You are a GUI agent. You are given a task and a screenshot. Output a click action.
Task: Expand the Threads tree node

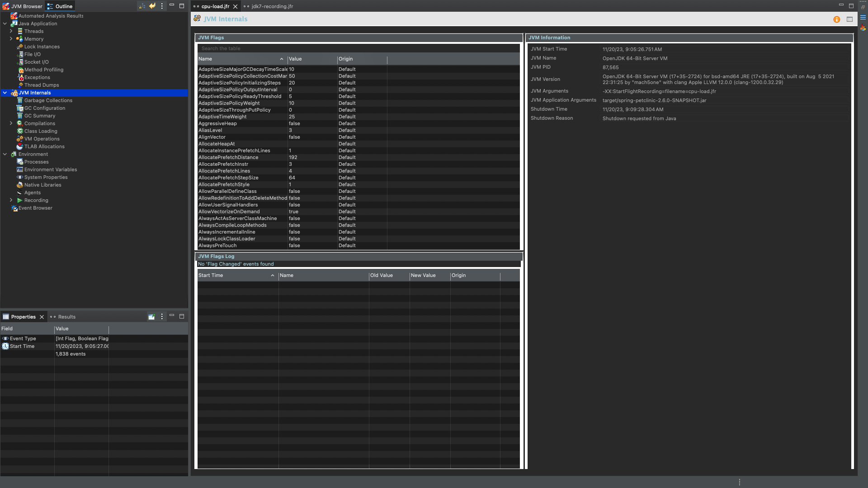(x=11, y=31)
